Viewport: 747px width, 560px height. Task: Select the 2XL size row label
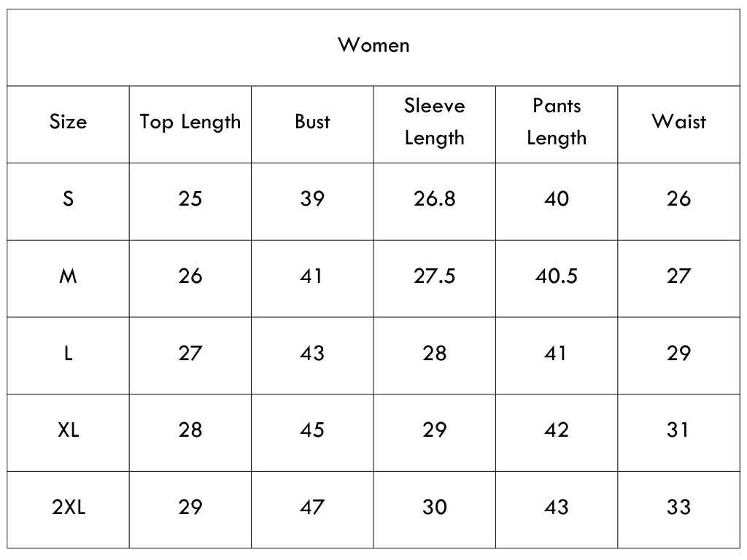click(x=68, y=507)
